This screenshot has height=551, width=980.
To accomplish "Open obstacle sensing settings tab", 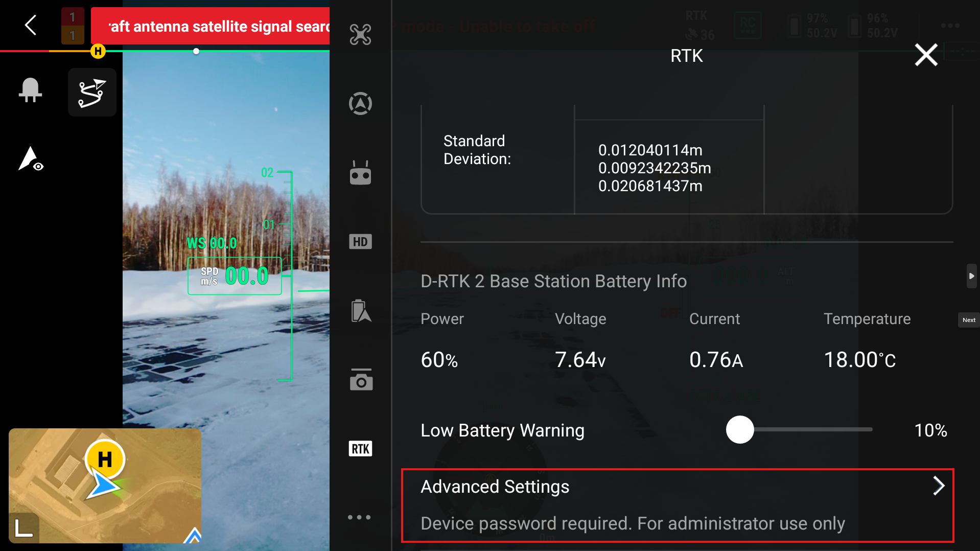I will (x=360, y=104).
